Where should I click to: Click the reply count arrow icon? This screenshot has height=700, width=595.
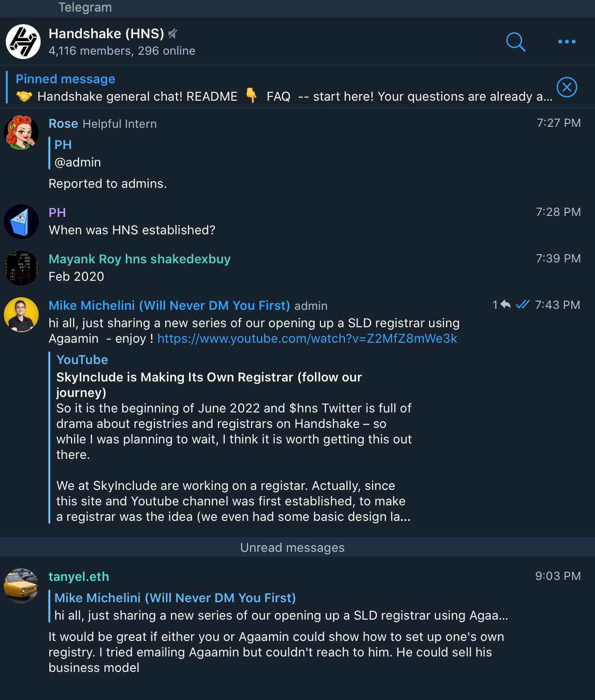click(x=505, y=304)
